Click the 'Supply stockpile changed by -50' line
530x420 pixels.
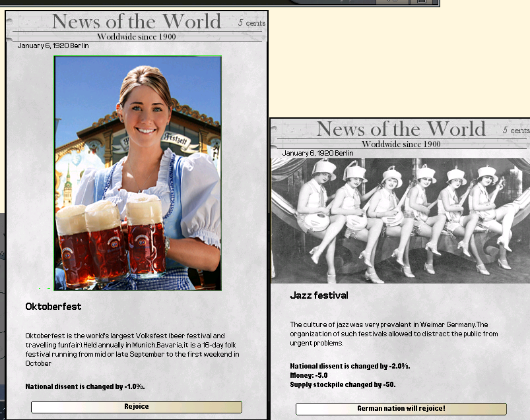click(343, 384)
